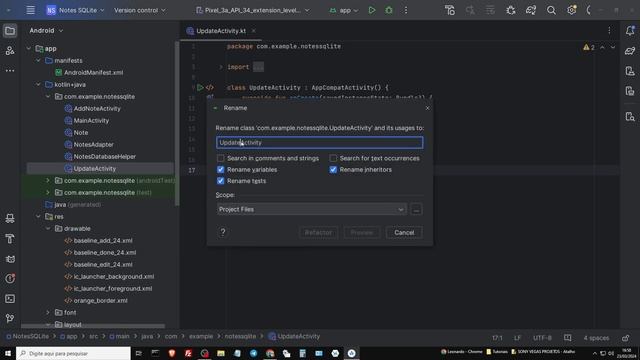Viewport: 640px width, 360px height.
Task: Enable Search in comments and strings
Action: (220, 158)
